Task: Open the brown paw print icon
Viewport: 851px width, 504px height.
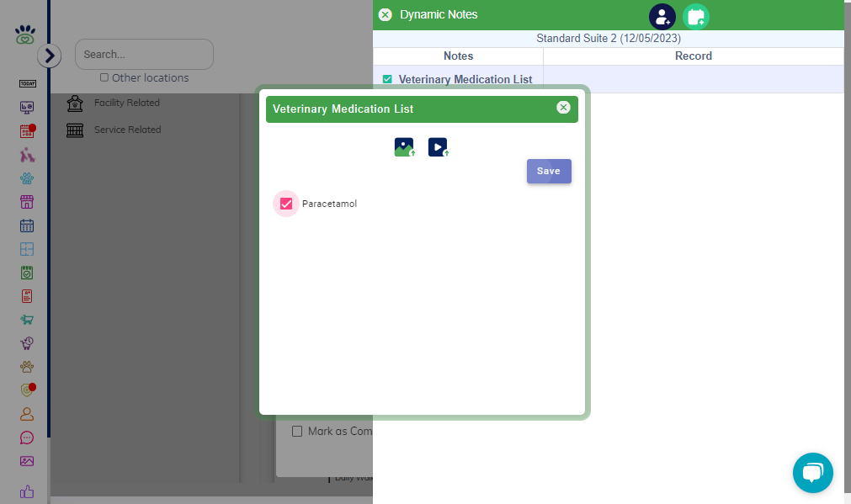Action: 27,367
